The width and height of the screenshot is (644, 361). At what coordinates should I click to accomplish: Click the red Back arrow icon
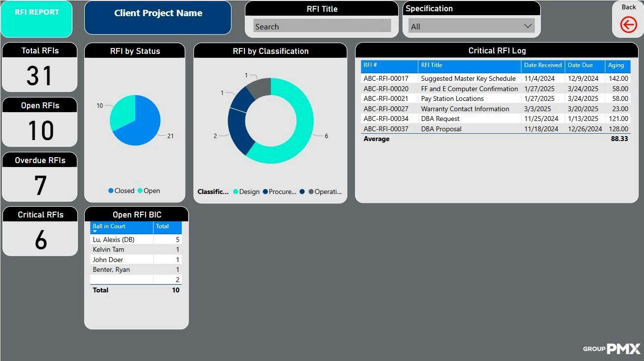tap(628, 24)
